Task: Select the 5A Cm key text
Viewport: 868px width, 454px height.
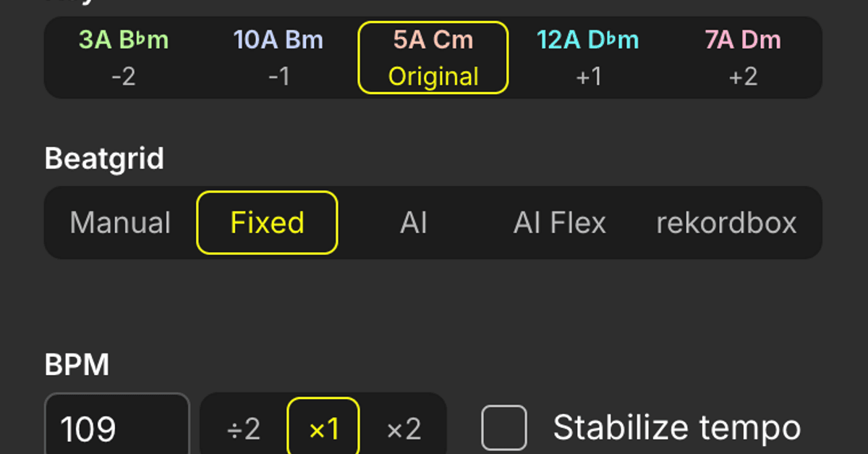Action: 433,41
